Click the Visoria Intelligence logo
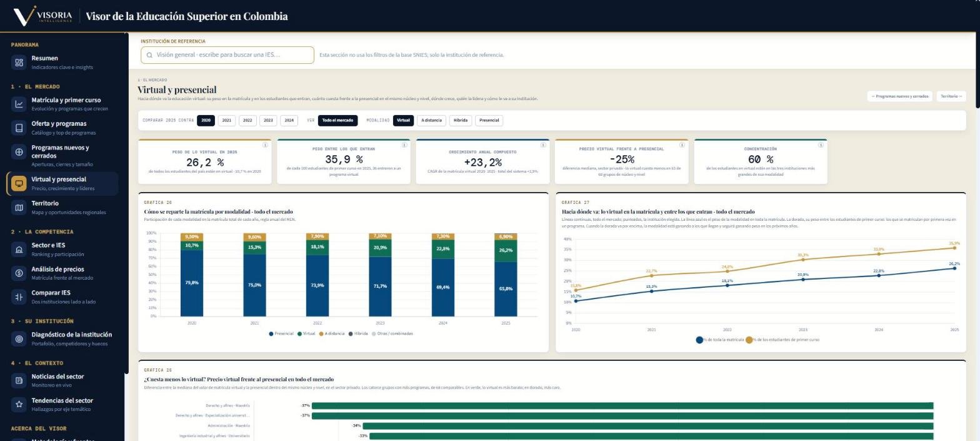 (x=42, y=16)
